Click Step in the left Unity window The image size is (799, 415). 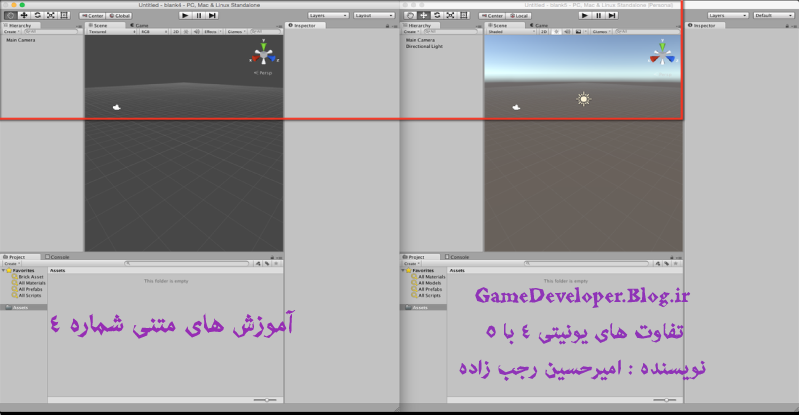(212, 15)
